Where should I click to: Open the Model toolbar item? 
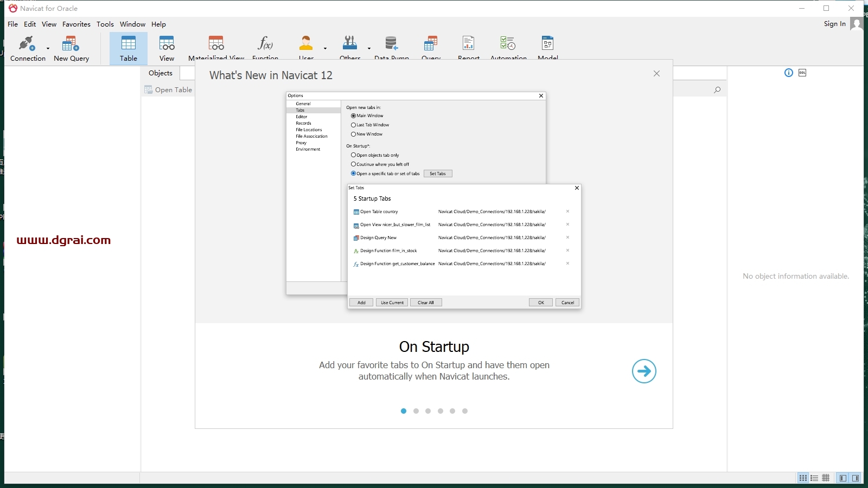click(x=548, y=48)
